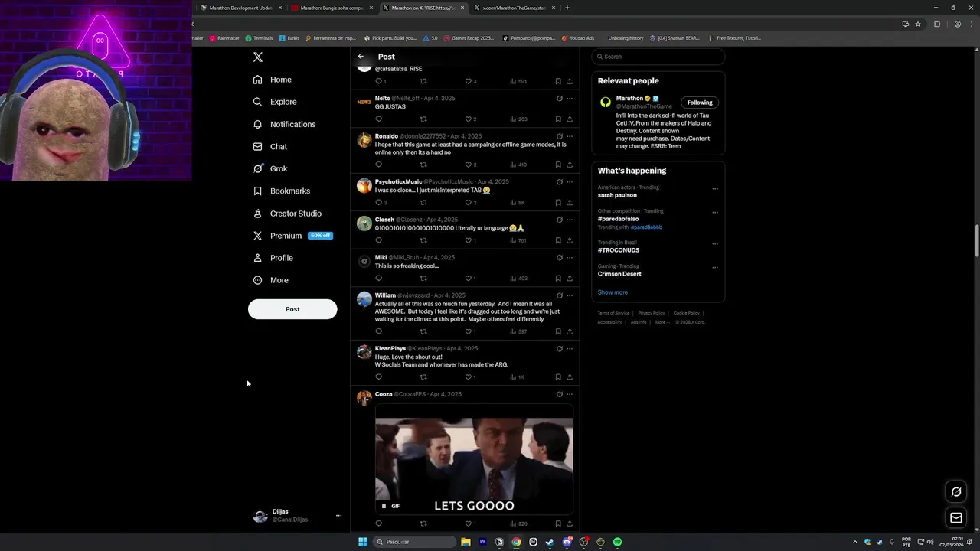Viewport: 980px width, 551px height.
Task: Open the floating Grok button at bottom right
Action: 956,492
